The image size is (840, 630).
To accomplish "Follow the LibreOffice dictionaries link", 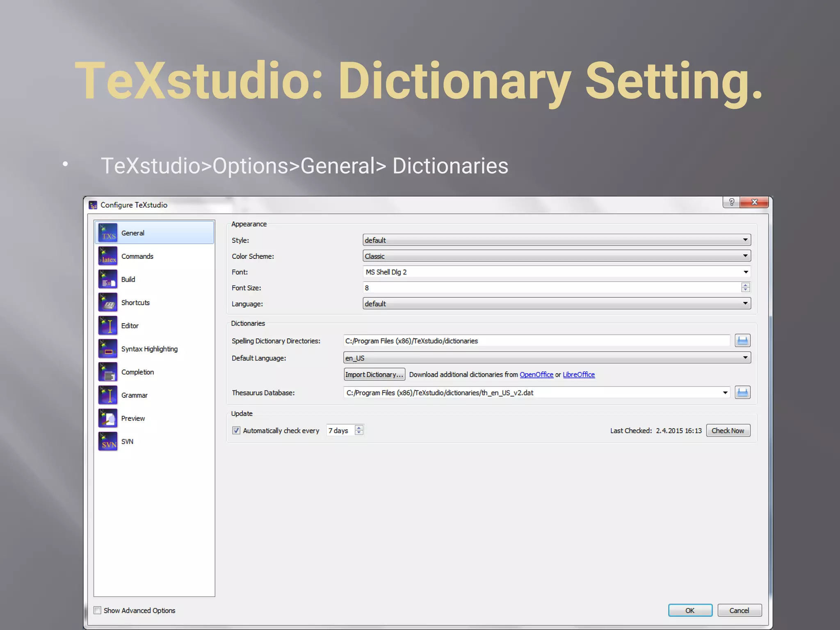I will tap(578, 374).
